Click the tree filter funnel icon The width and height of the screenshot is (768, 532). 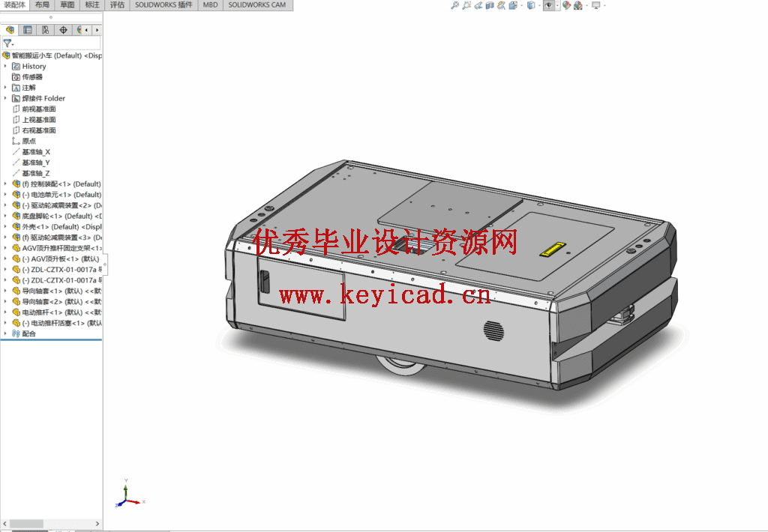(7, 43)
